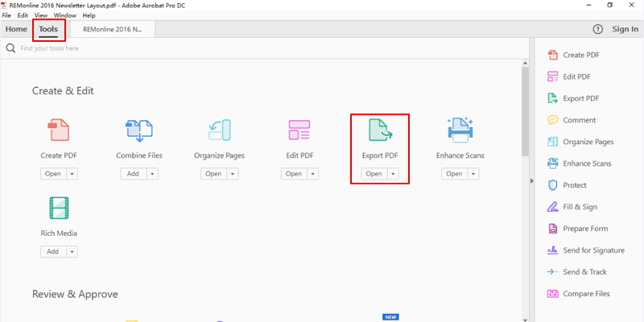Select Enhance Scans icon in right sidebar
Screen dimensions: 644x322
[553, 163]
